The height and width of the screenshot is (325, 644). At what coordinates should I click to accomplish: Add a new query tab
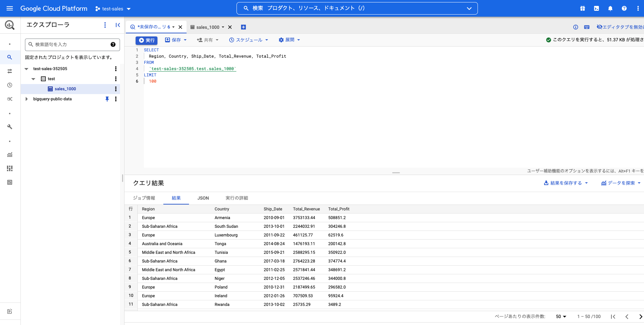[243, 27]
